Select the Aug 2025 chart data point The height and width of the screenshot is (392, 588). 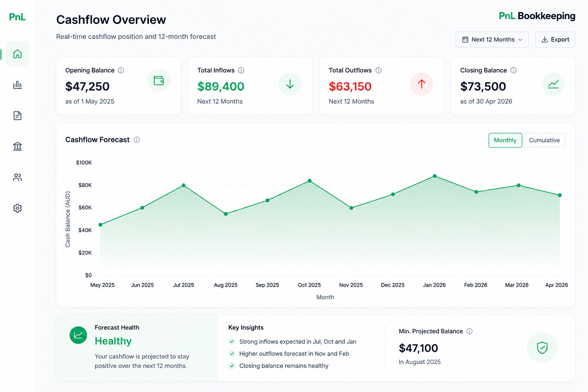pyautogui.click(x=226, y=214)
